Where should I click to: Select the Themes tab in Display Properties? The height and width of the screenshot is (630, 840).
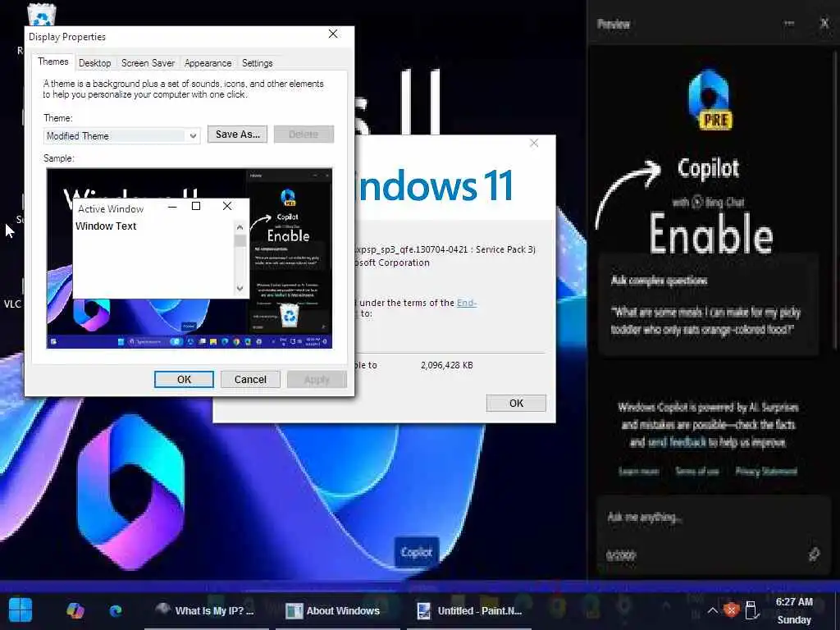53,62
